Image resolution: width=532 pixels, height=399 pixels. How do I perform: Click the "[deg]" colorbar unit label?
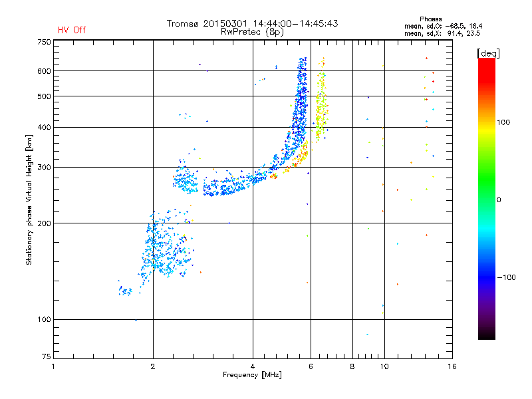(488, 53)
